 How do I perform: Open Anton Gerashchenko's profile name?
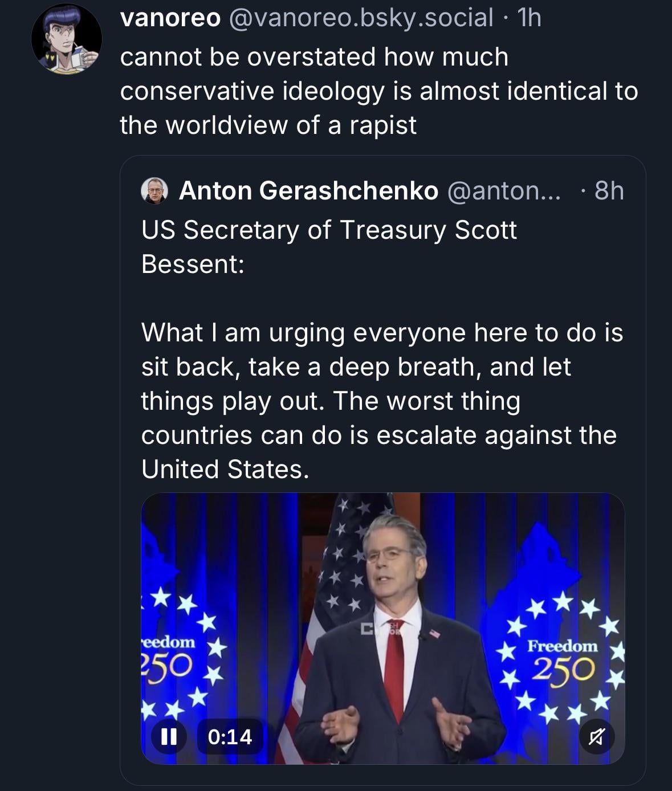[308, 191]
